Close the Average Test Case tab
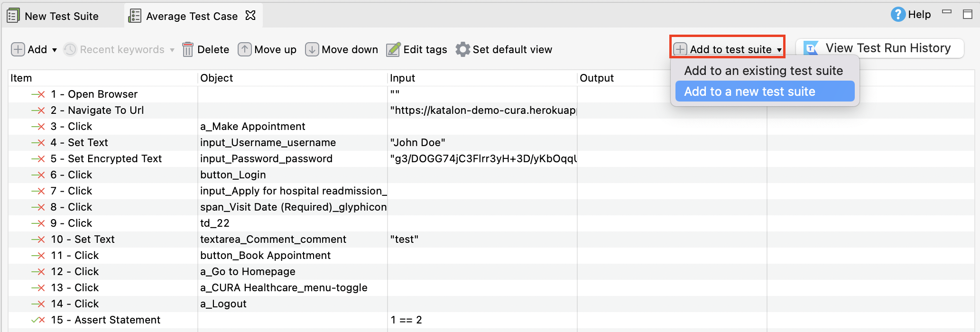Image resolution: width=980 pixels, height=332 pixels. pyautogui.click(x=250, y=16)
